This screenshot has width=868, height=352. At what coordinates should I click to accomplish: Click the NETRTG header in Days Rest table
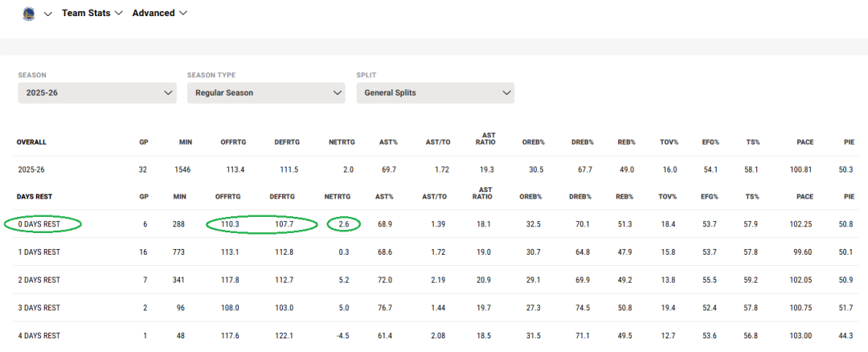point(339,196)
